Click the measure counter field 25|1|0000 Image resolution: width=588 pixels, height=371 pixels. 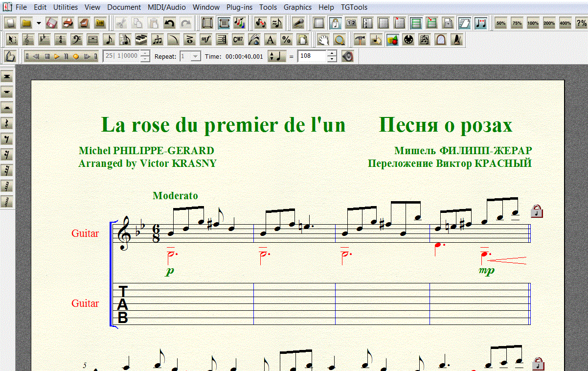[x=121, y=56]
